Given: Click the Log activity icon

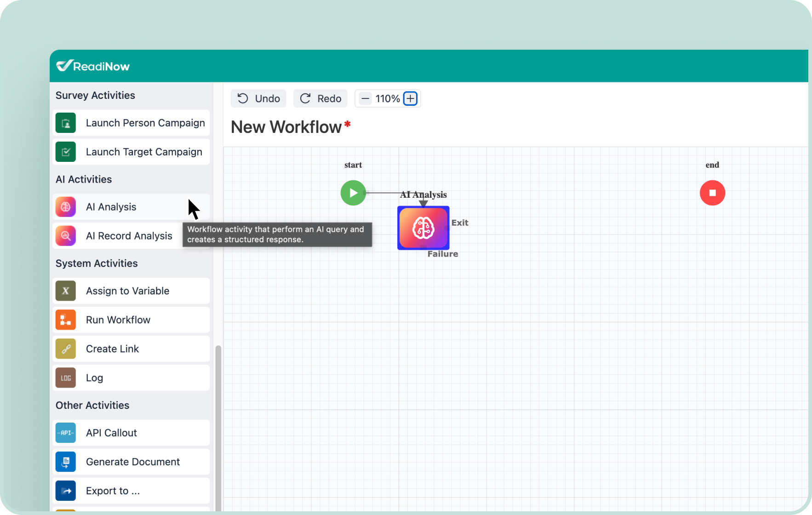Looking at the screenshot, I should point(65,378).
